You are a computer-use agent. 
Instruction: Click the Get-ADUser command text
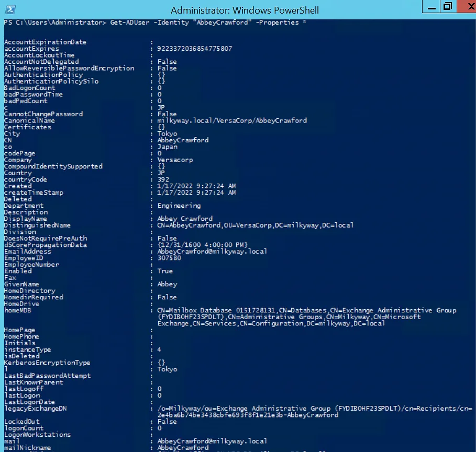click(130, 22)
